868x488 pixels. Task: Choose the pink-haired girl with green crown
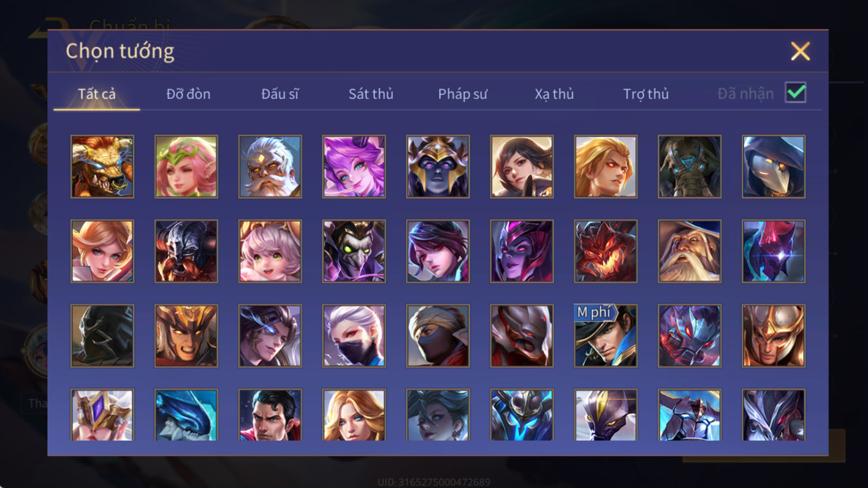(x=186, y=166)
